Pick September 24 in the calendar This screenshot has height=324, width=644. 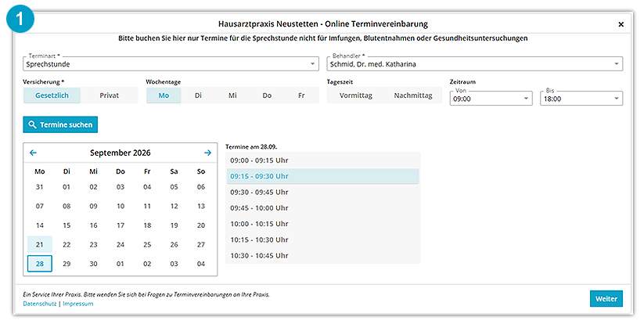(121, 244)
